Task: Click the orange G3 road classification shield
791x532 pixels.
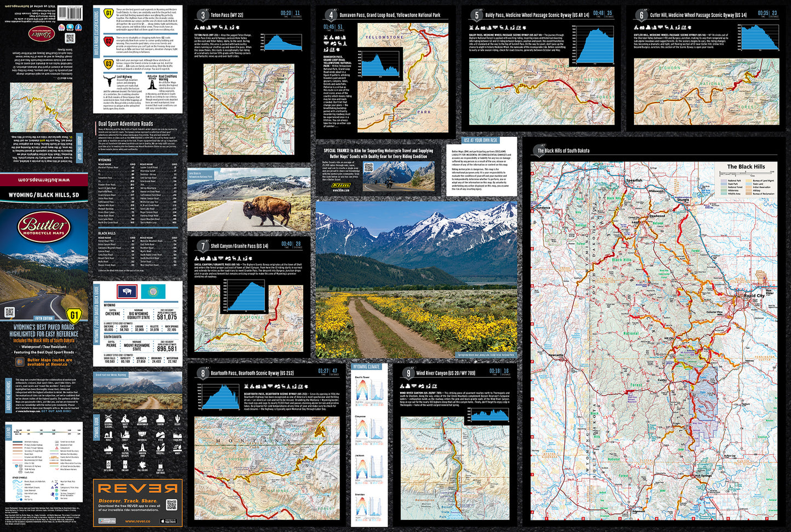Action: click(x=109, y=64)
